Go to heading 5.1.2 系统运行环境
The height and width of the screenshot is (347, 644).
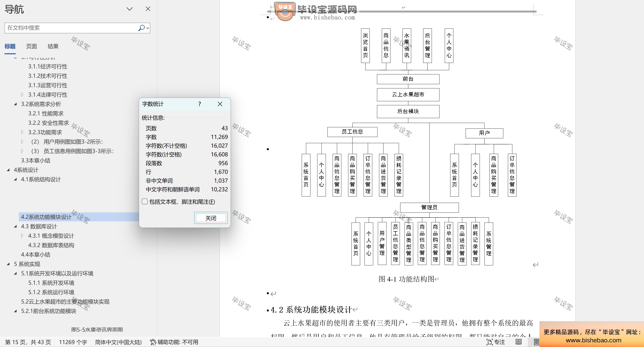click(x=51, y=292)
